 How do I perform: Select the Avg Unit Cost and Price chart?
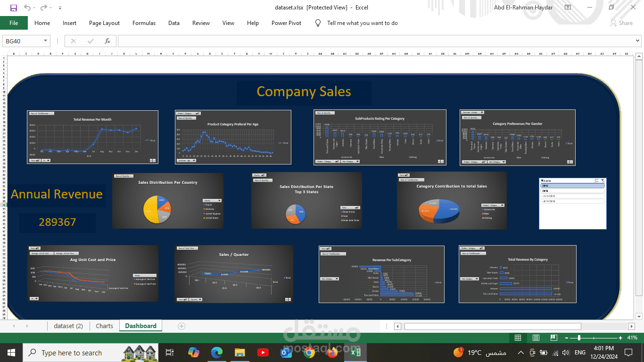92,273
